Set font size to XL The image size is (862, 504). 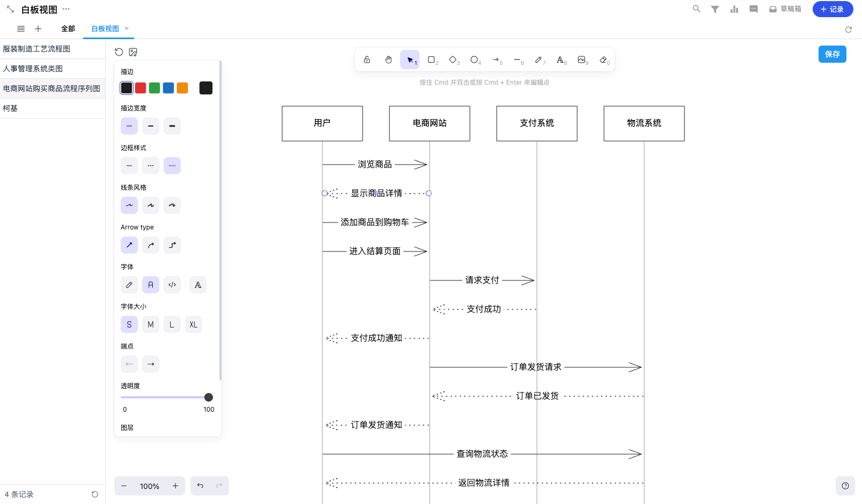click(193, 324)
